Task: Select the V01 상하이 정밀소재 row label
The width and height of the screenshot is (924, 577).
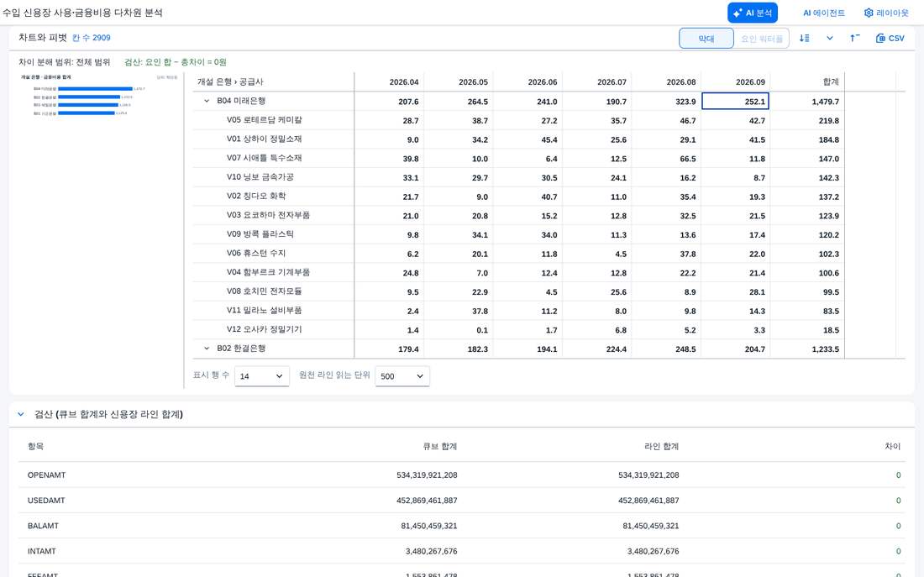Action: pos(265,139)
